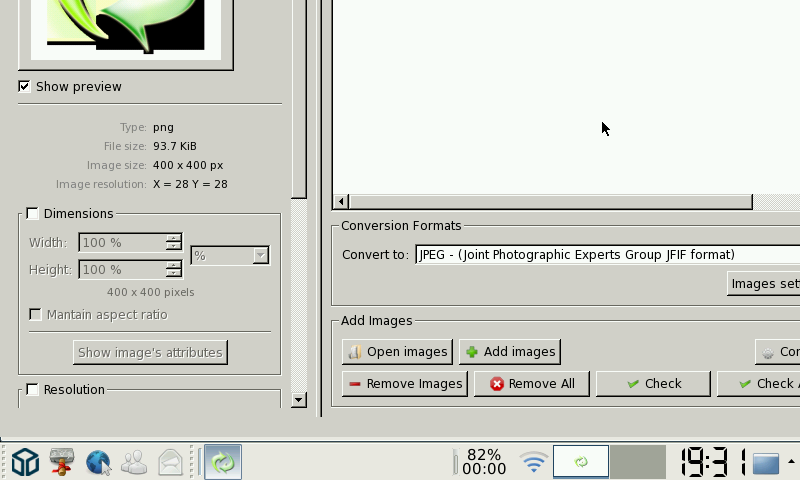Image resolution: width=800 pixels, height=480 pixels.
Task: Launch the web browser globe icon
Action: click(x=98, y=462)
